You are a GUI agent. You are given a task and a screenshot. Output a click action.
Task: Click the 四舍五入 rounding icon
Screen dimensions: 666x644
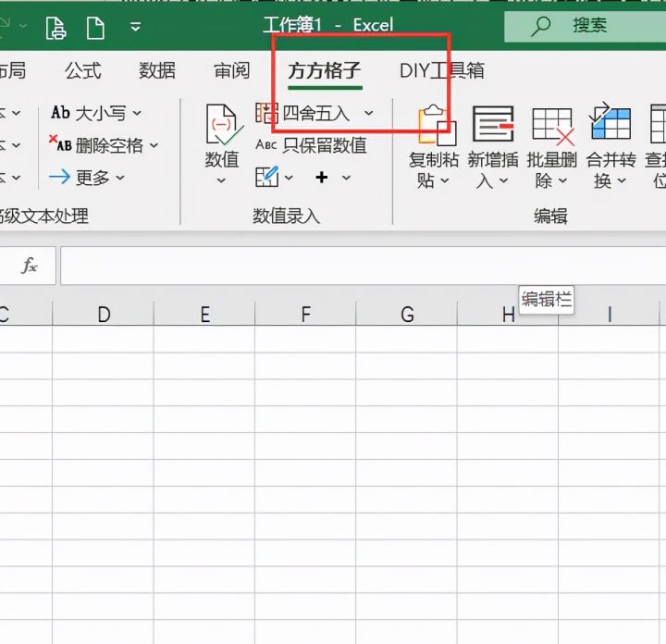coord(266,113)
